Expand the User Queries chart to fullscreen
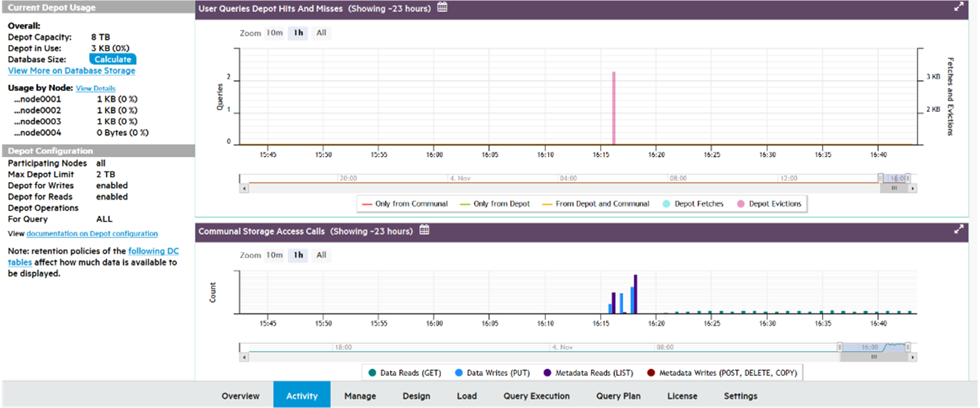 [x=959, y=7]
